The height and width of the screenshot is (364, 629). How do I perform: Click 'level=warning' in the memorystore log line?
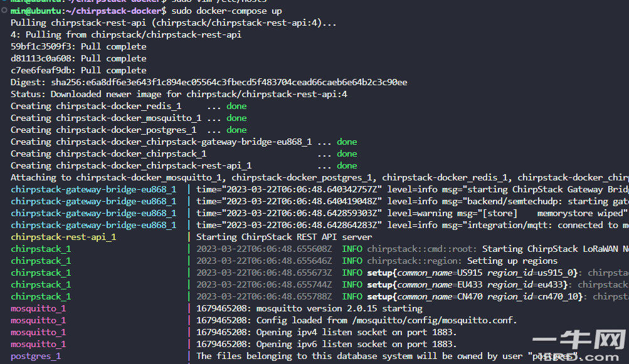[420, 213]
